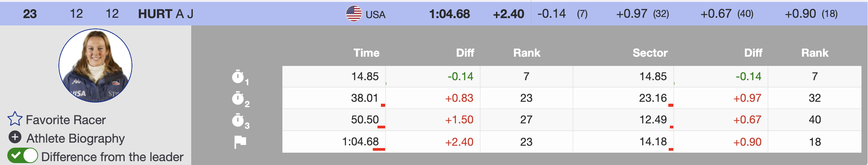Click the +2.40 finish diff cell
The width and height of the screenshot is (868, 165).
tap(459, 142)
